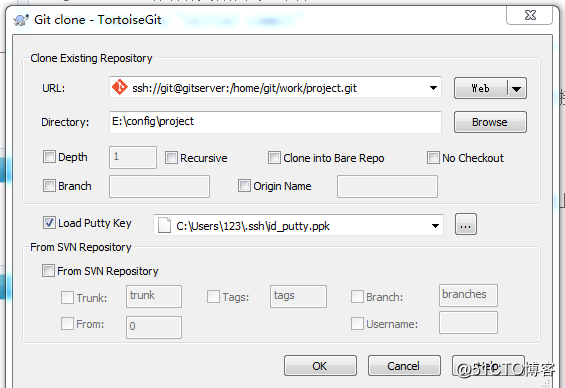Click into the URL text field
Viewport: 565px width, 388px height.
[275, 88]
